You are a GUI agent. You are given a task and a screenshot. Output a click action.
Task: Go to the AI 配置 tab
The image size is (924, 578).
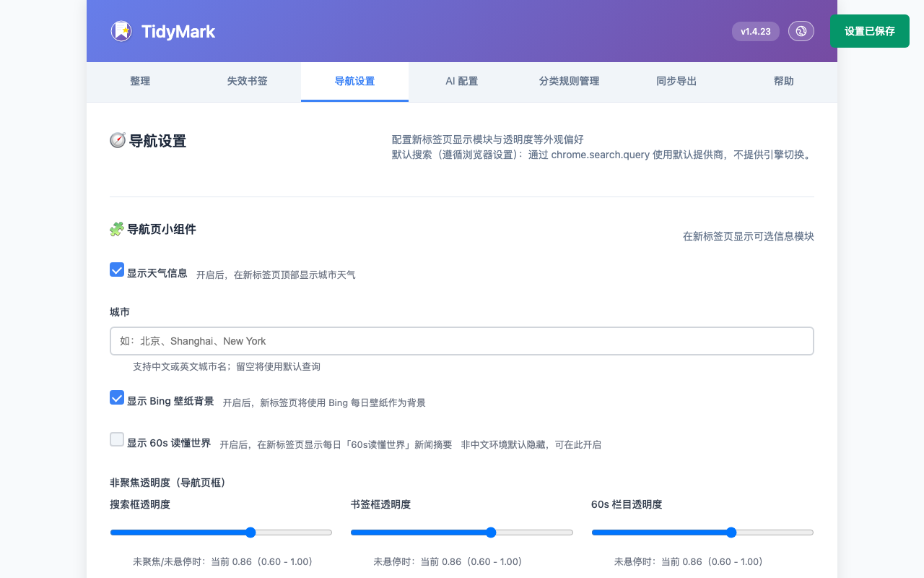[461, 82]
